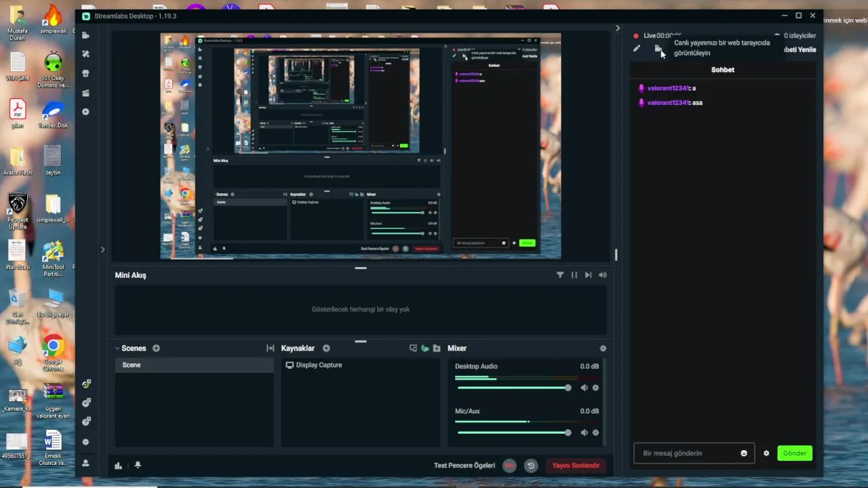Screen dimensions: 868x488
Task: Open the Highlighter clapperboard sidebar icon
Action: pos(85,93)
